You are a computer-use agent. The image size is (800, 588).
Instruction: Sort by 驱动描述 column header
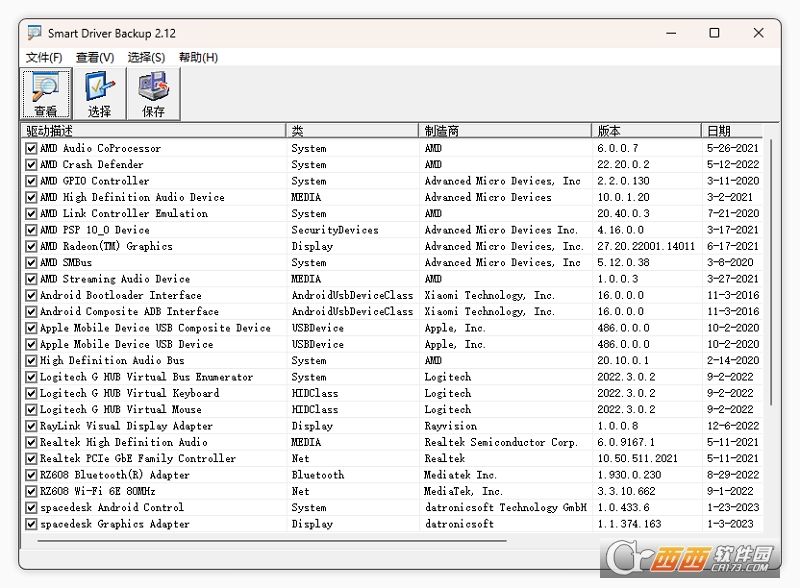coord(154,131)
